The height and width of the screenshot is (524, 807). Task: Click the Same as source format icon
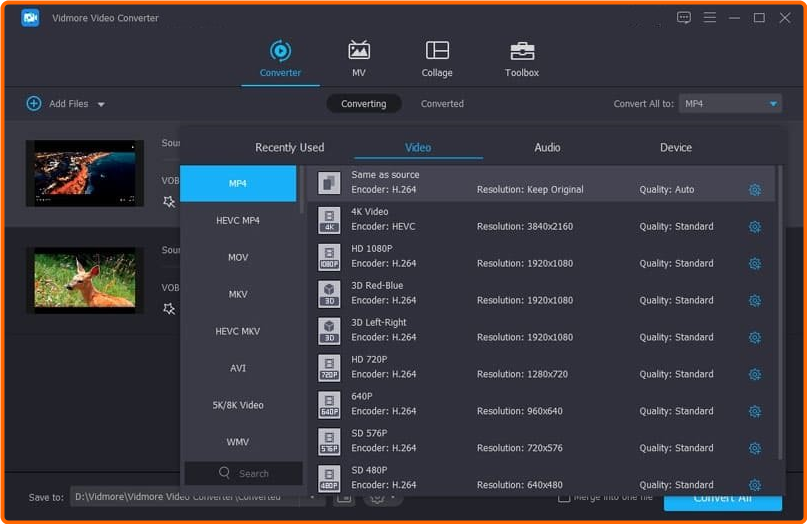pos(329,183)
